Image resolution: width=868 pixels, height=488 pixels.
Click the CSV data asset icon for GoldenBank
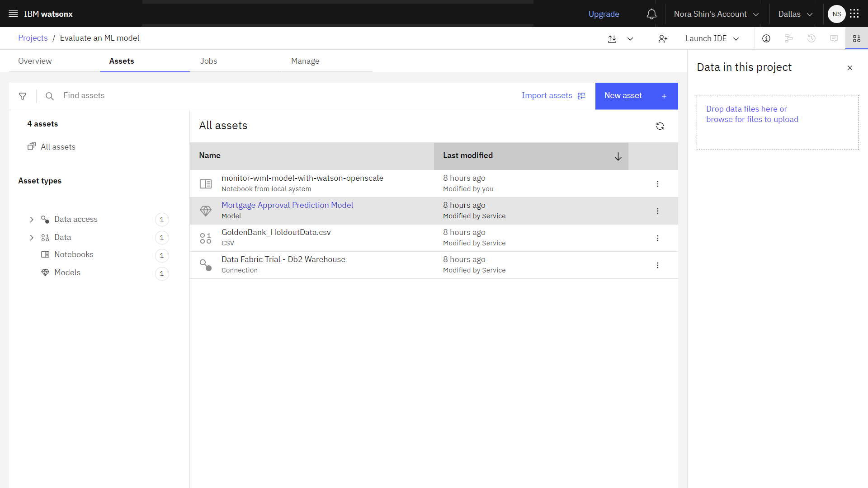[205, 238]
